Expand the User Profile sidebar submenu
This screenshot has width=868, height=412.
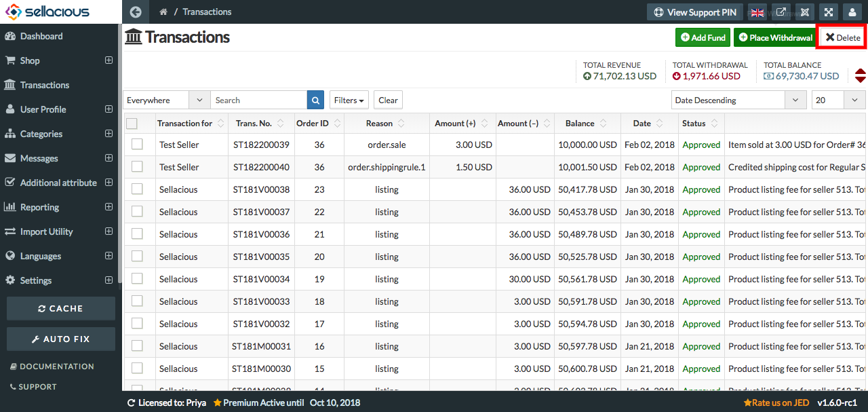pos(108,109)
